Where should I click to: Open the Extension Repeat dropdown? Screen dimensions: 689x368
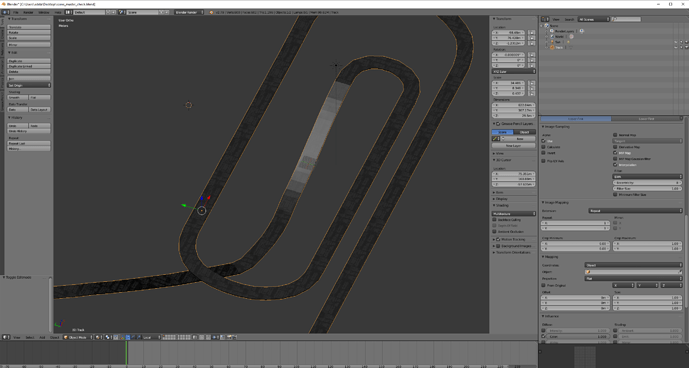(635, 211)
